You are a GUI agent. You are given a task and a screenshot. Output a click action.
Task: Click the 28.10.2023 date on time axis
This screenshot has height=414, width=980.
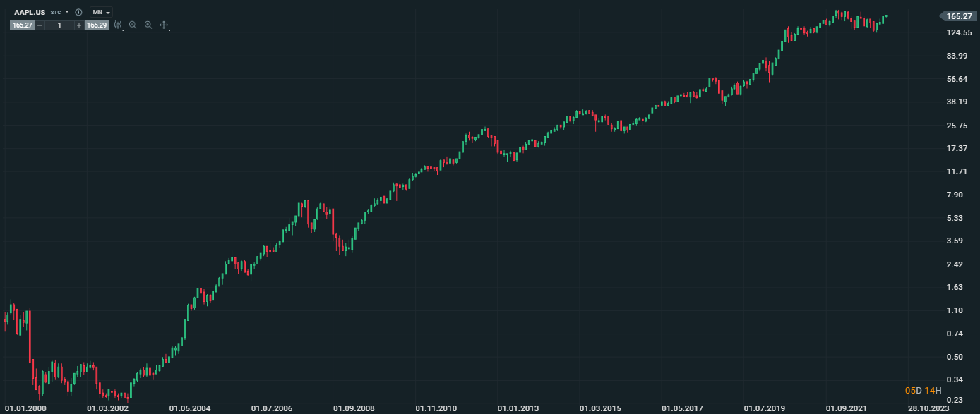pos(928,408)
